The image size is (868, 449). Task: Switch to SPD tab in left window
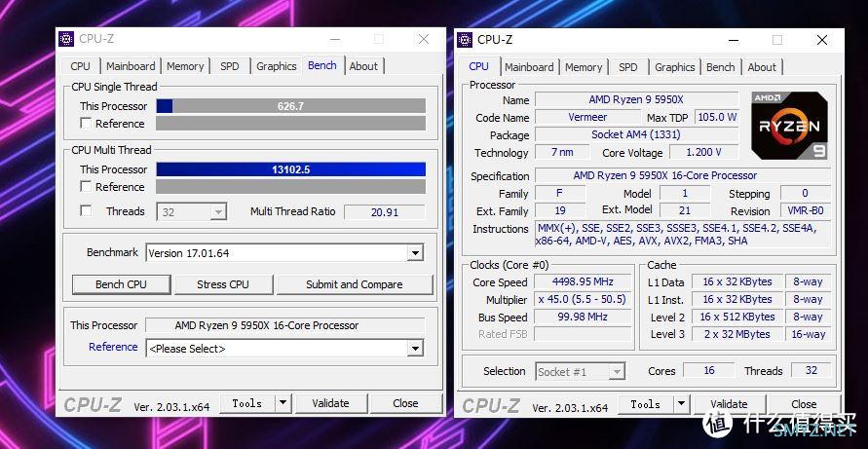(230, 66)
